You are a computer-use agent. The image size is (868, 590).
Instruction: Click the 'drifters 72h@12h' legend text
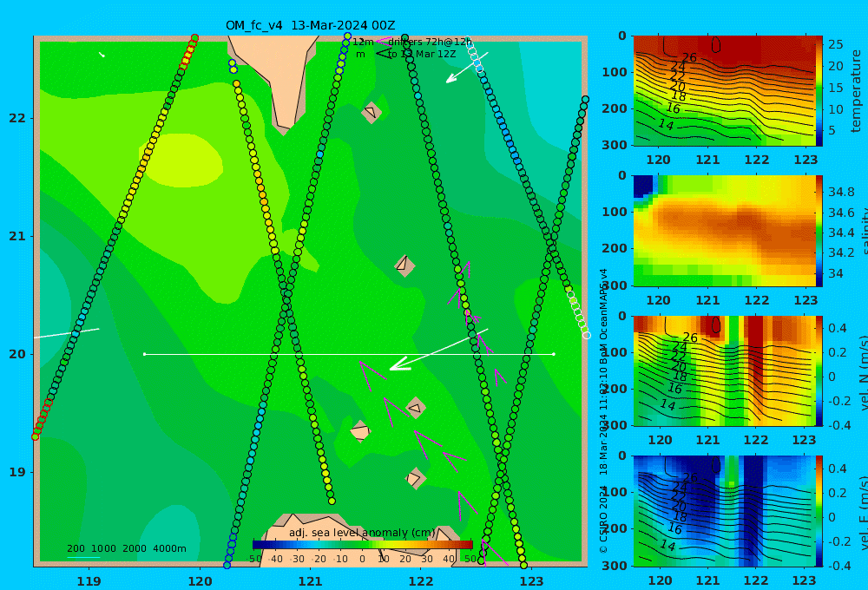point(430,42)
